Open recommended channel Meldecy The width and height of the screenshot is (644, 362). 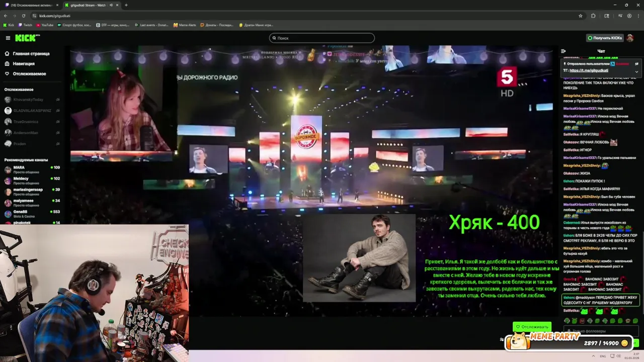click(31, 180)
